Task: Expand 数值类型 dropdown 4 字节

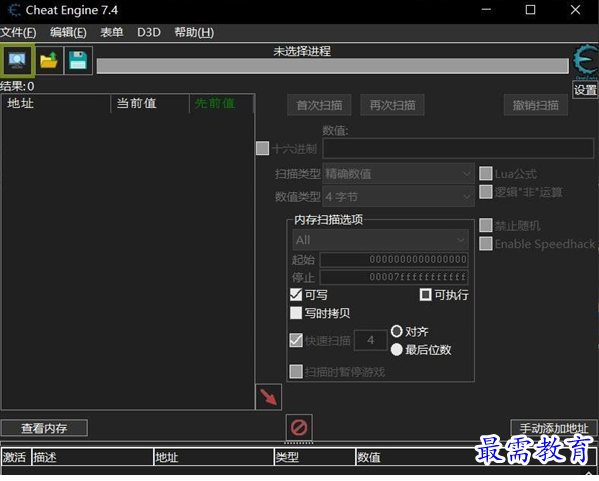Action: click(x=398, y=197)
